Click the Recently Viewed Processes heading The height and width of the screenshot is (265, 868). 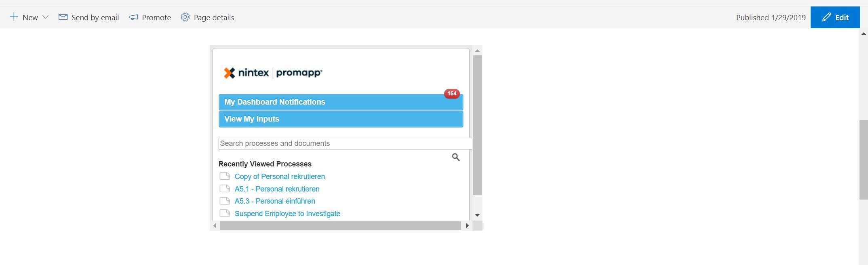(265, 164)
